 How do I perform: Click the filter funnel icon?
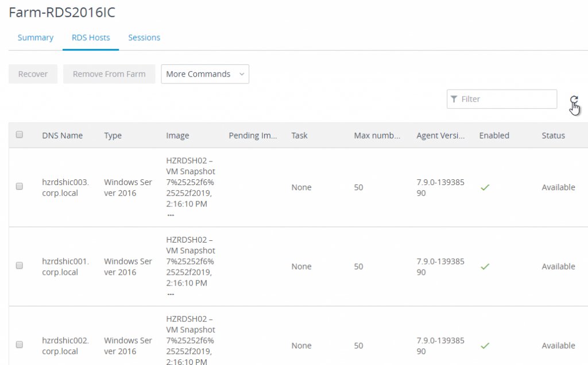tap(455, 99)
